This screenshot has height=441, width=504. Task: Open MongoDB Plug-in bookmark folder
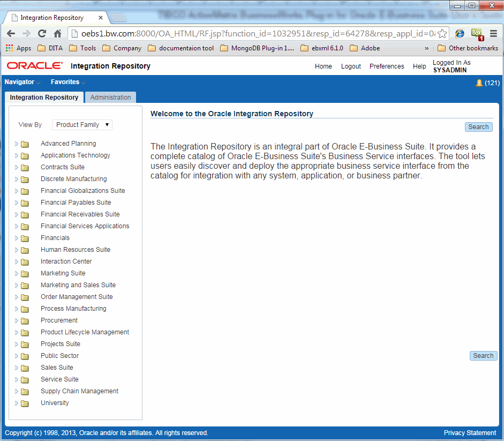point(257,48)
